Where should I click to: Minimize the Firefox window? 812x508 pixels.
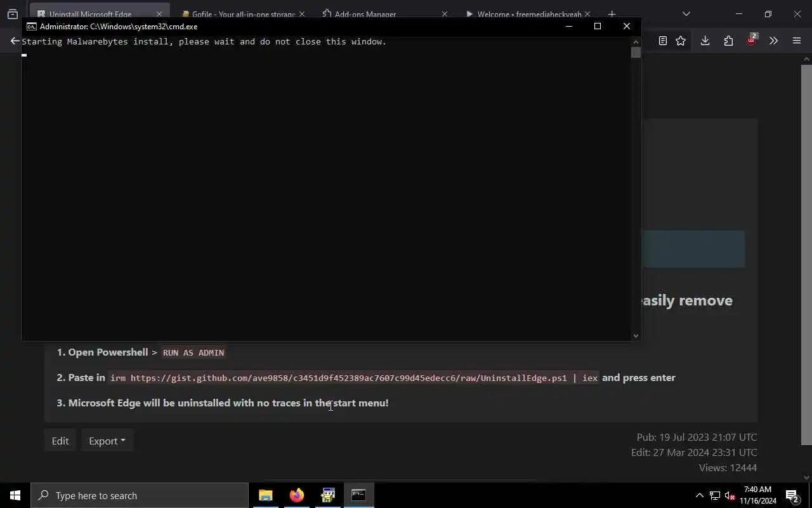(x=739, y=14)
